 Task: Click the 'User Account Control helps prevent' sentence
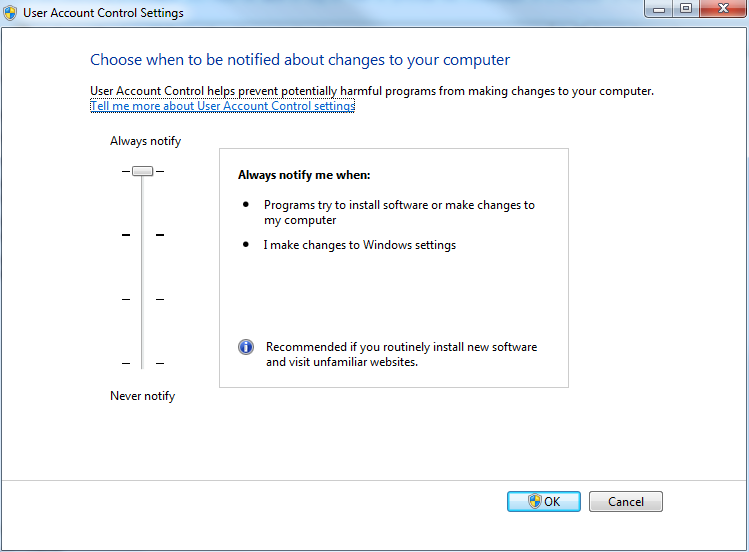(x=372, y=91)
